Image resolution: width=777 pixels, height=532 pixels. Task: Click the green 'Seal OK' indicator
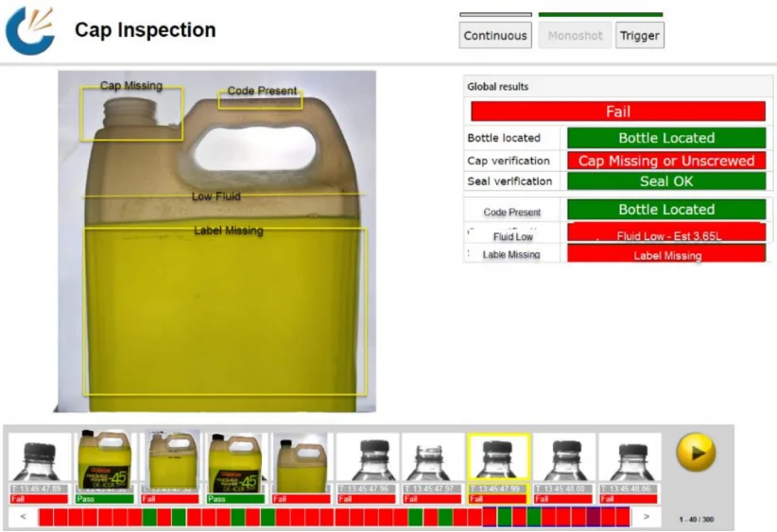click(665, 181)
